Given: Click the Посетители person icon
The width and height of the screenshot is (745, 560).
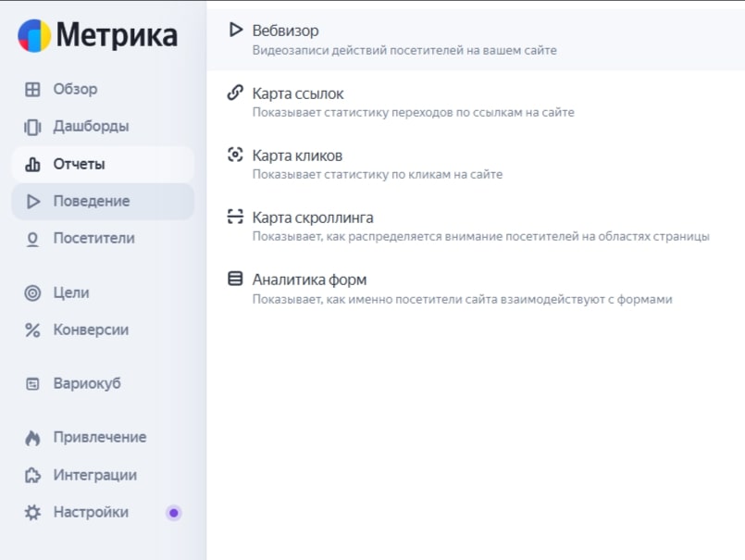Looking at the screenshot, I should pyautogui.click(x=32, y=239).
